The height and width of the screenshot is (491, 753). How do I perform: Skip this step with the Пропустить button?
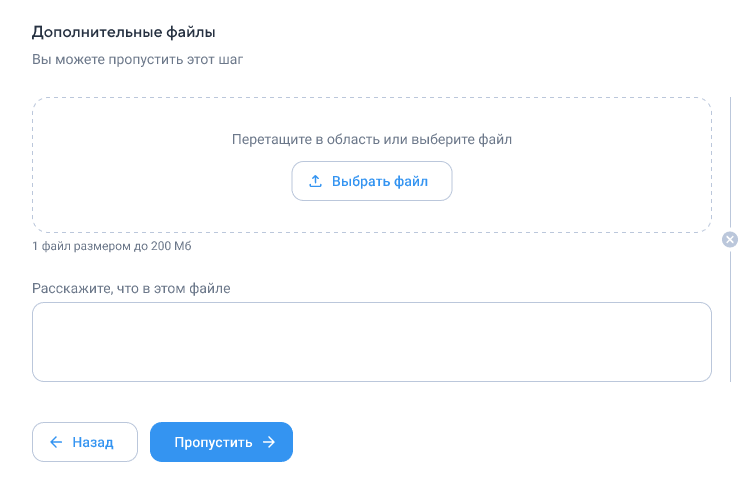pyautogui.click(x=221, y=442)
